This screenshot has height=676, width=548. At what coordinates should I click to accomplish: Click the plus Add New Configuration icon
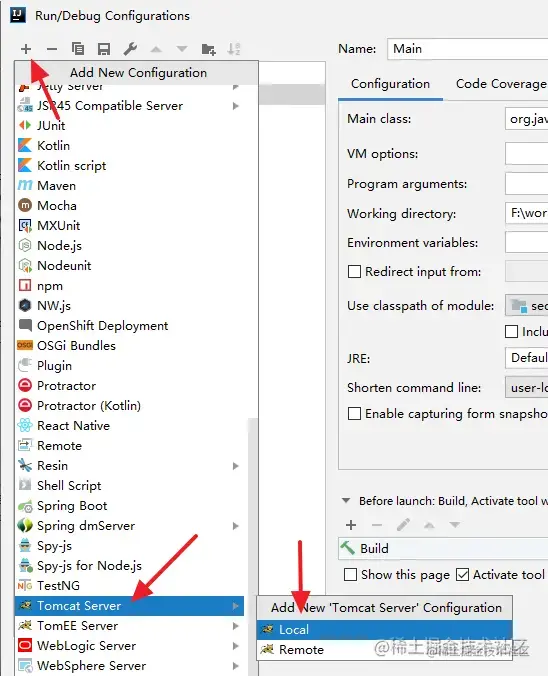pos(26,49)
